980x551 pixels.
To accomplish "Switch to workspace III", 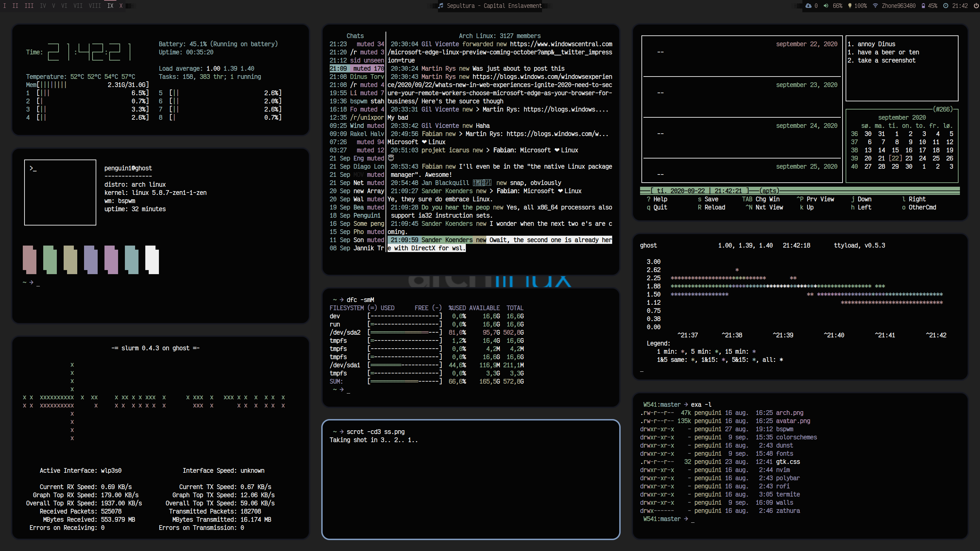I will 29,6.
